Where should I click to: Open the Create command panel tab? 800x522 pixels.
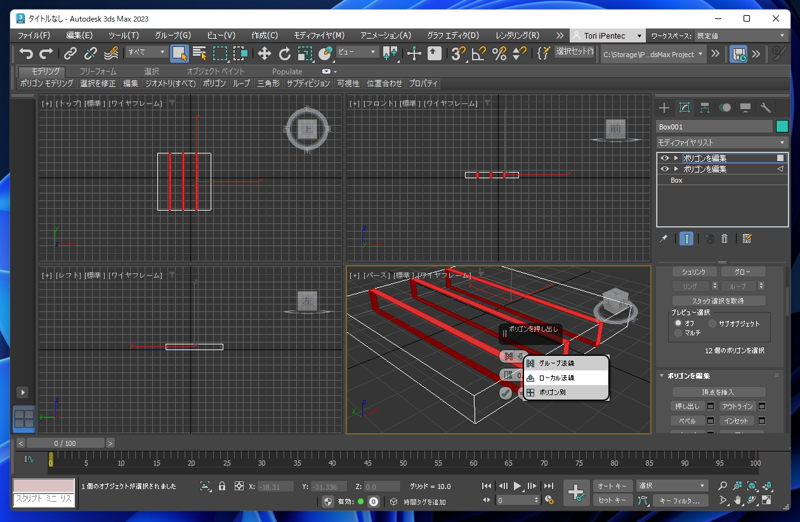[664, 108]
